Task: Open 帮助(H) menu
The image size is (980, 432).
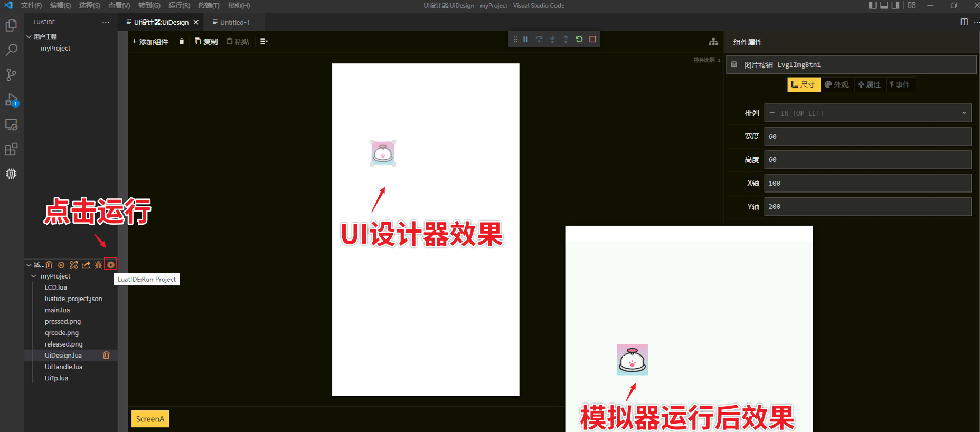Action: 239,5
